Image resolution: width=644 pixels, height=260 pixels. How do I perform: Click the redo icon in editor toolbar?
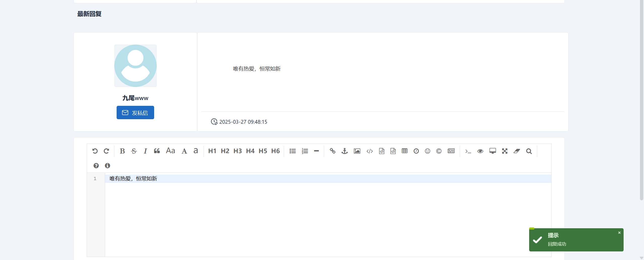(x=106, y=151)
